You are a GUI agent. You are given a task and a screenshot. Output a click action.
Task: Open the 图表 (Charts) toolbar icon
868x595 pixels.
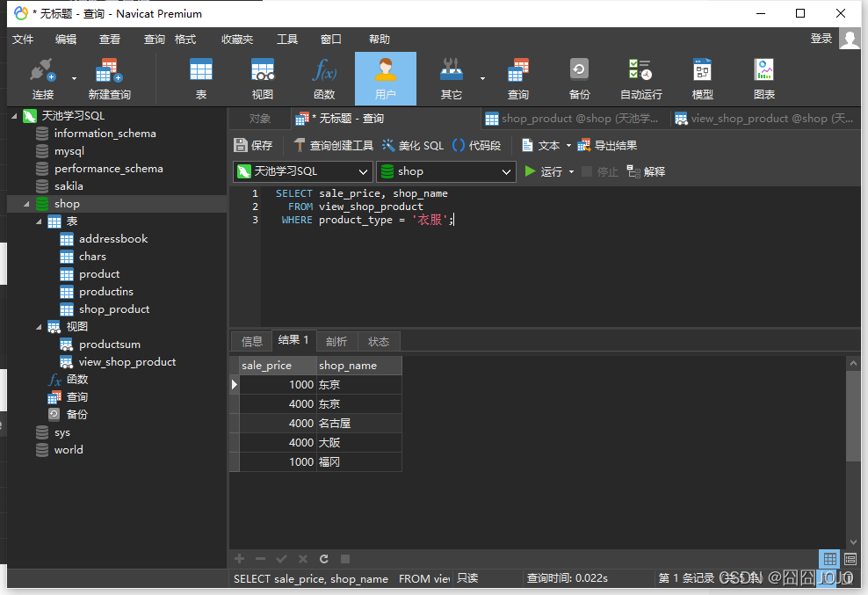[x=764, y=79]
